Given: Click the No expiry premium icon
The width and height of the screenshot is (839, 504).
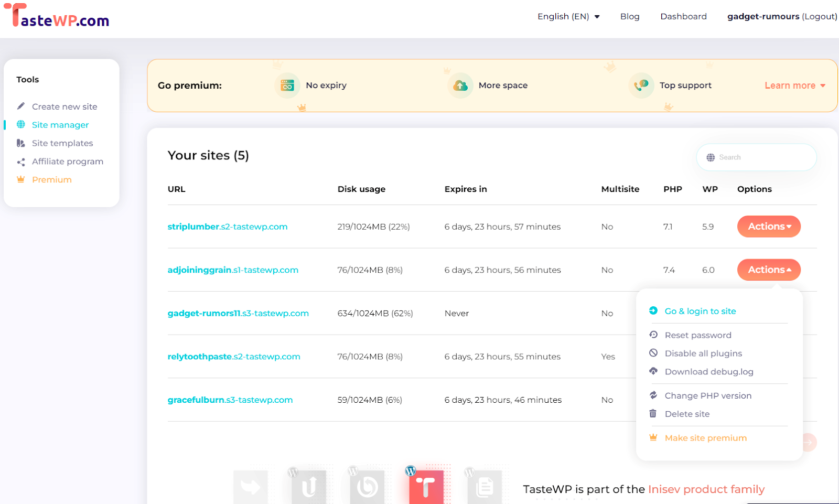Looking at the screenshot, I should pos(287,85).
